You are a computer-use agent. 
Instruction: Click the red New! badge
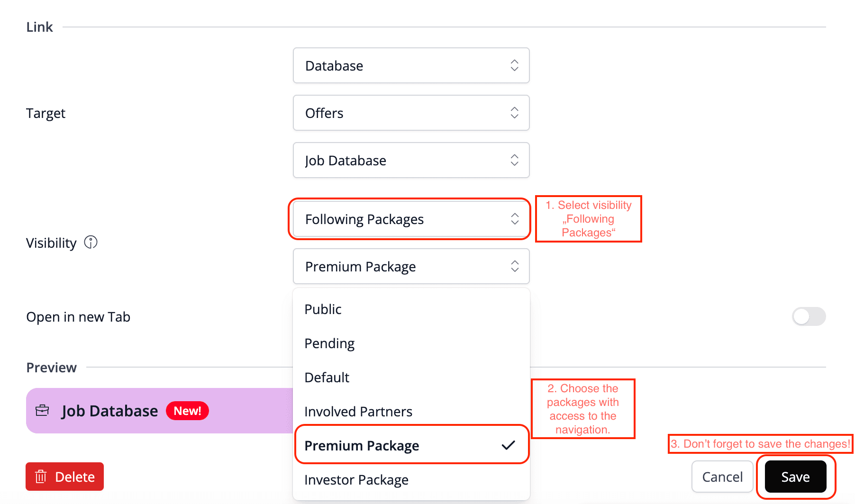click(187, 411)
